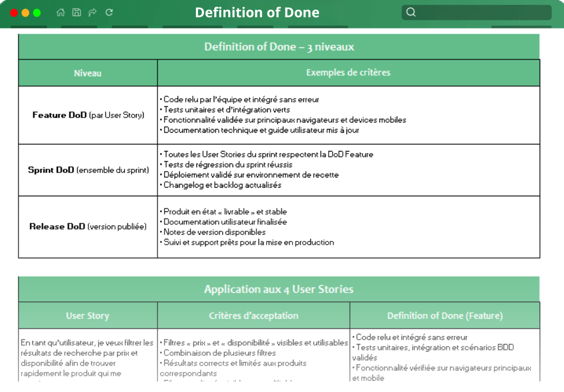Click the Home icon in the toolbar

coord(60,12)
